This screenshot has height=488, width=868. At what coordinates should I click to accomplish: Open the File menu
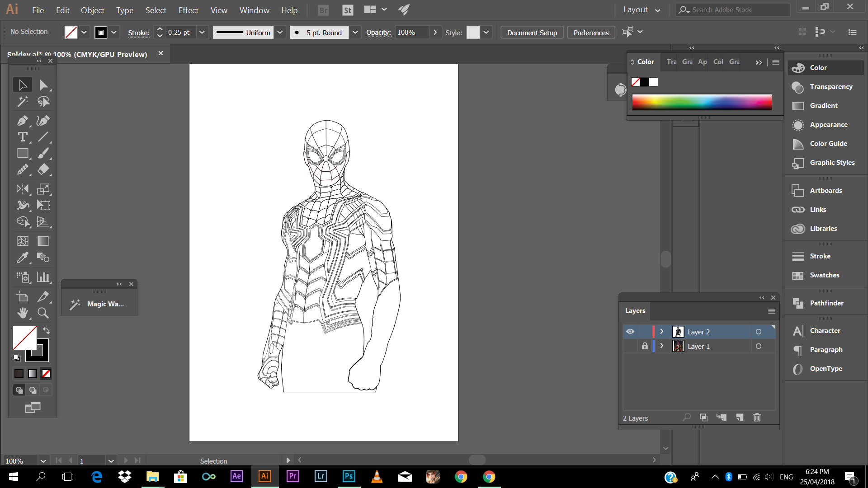coord(38,10)
